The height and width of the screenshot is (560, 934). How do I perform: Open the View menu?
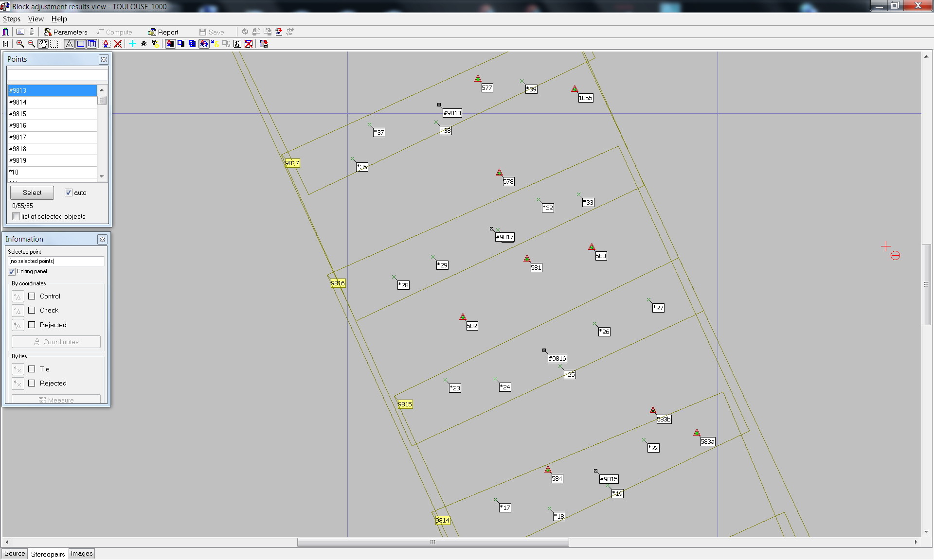point(36,19)
